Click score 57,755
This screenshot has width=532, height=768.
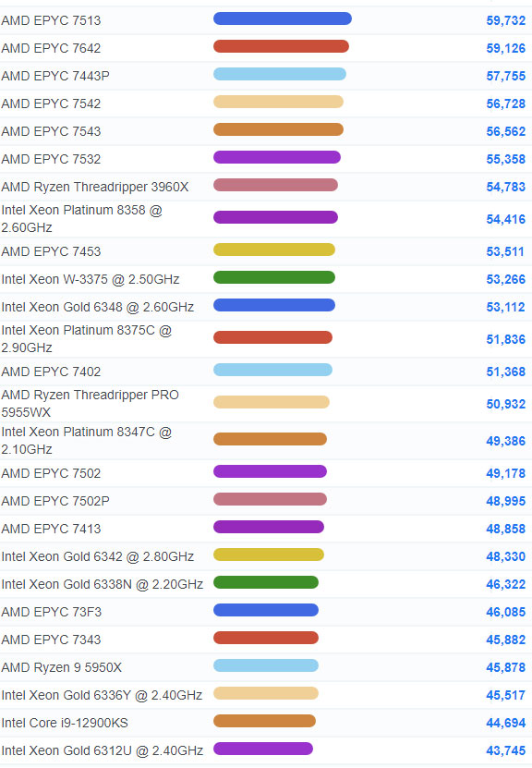pos(505,76)
